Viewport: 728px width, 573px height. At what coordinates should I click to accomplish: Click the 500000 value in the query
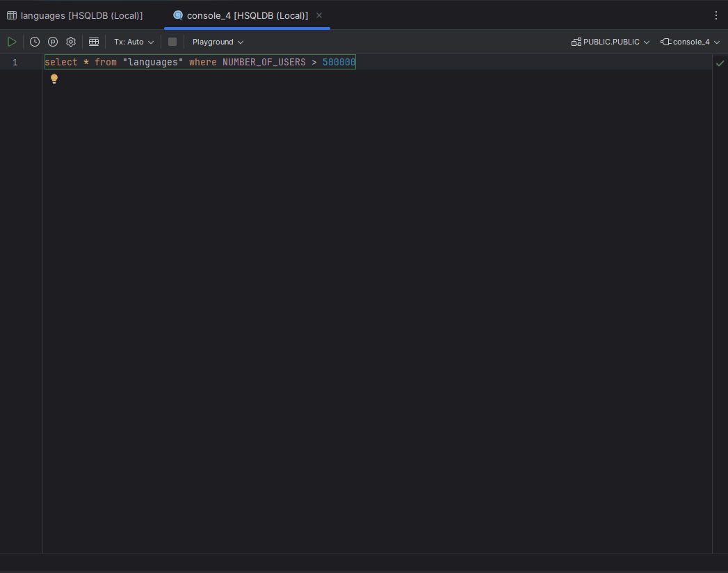pyautogui.click(x=339, y=63)
